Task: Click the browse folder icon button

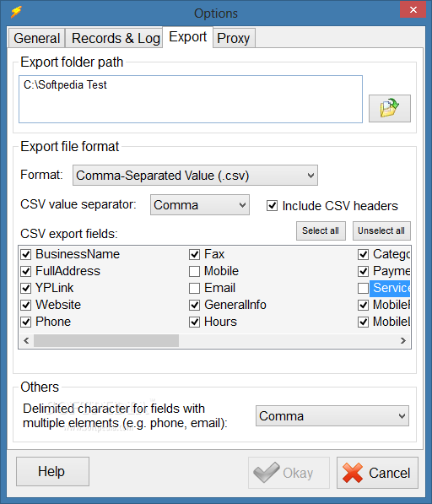Action: click(389, 108)
